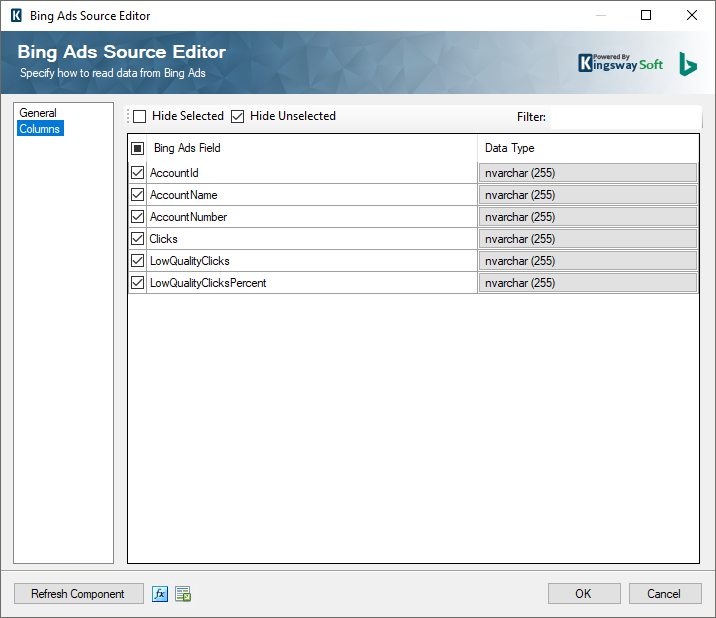Screen dimensions: 716x618
Task: Uncheck the AccountId field checkbox
Action: [x=137, y=173]
